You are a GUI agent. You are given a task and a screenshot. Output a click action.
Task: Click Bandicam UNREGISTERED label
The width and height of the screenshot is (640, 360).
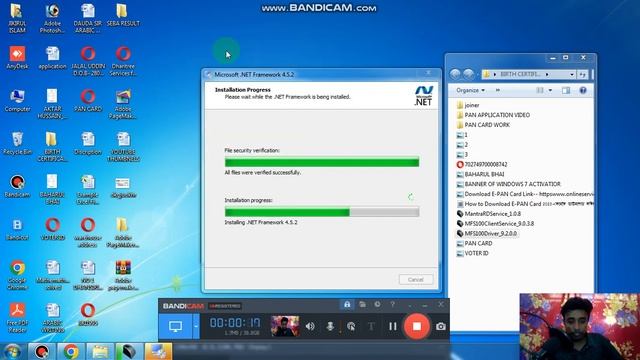pyautogui.click(x=225, y=306)
